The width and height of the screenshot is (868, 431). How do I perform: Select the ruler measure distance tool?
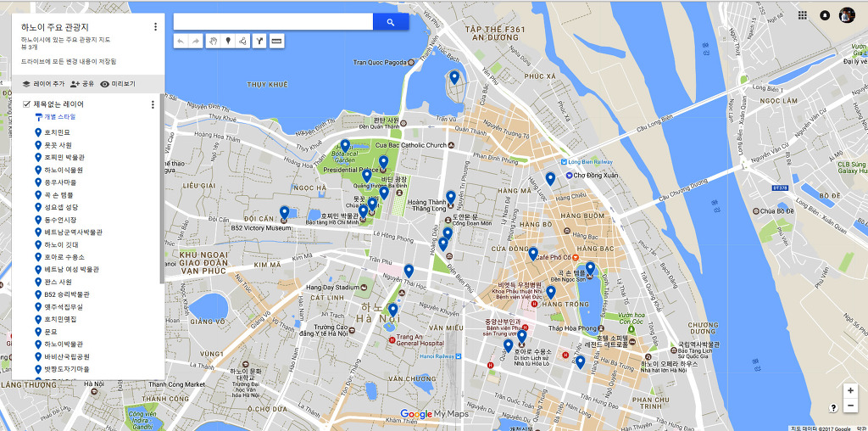tap(277, 41)
